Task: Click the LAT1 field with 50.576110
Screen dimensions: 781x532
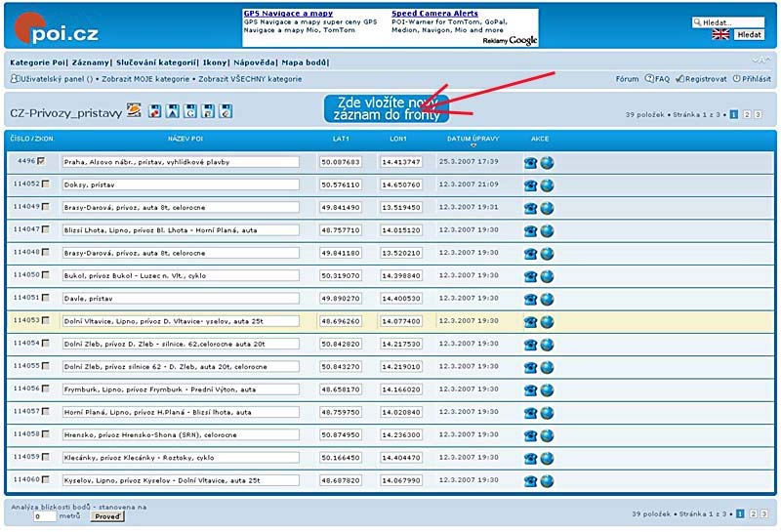Action: 341,184
